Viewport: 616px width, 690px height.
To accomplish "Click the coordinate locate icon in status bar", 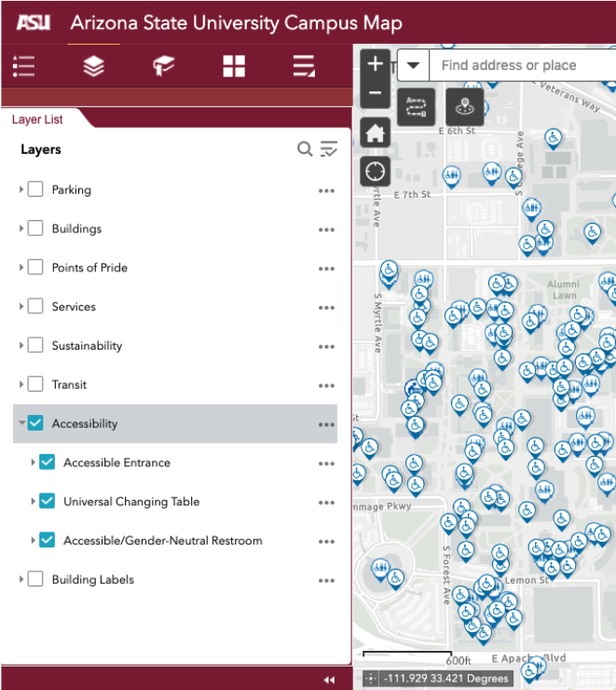I will pos(371,679).
